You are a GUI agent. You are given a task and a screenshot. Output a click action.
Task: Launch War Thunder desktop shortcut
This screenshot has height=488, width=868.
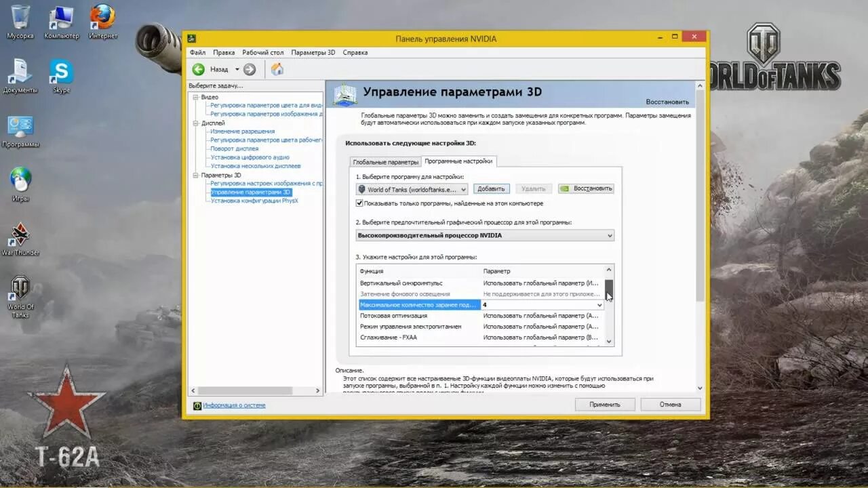click(x=20, y=239)
